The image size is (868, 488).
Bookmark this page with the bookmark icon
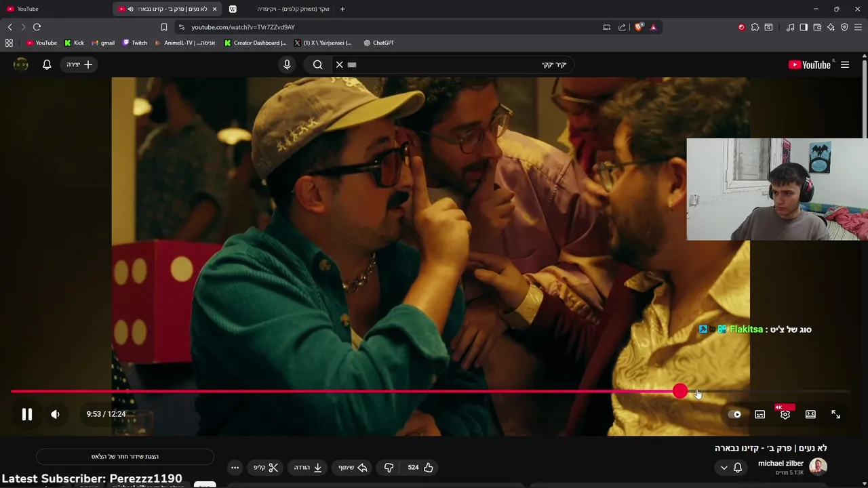[163, 27]
